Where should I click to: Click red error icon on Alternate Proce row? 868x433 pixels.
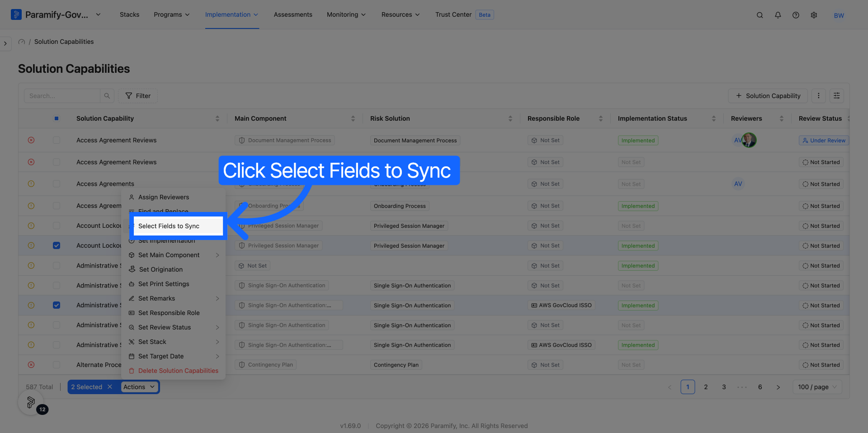pos(31,365)
